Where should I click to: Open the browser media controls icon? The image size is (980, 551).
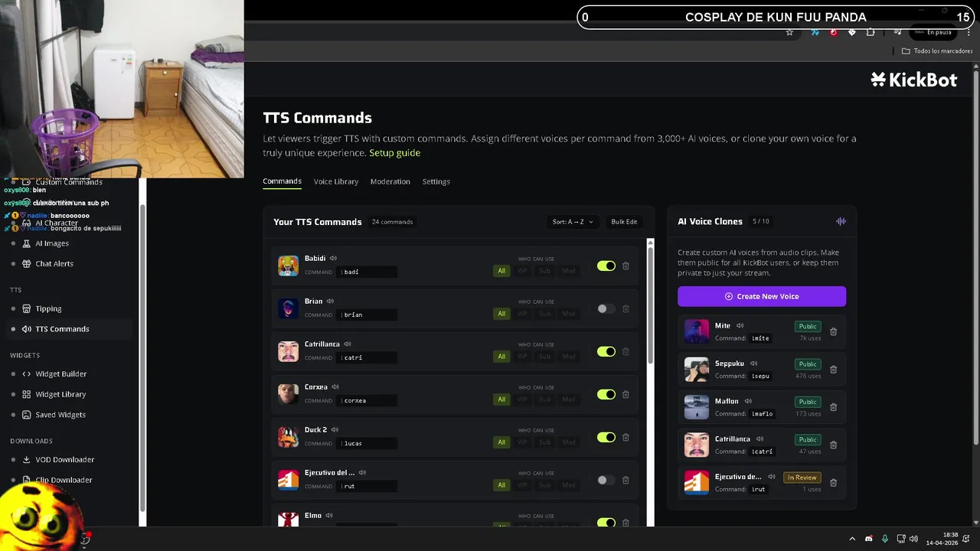[897, 32]
